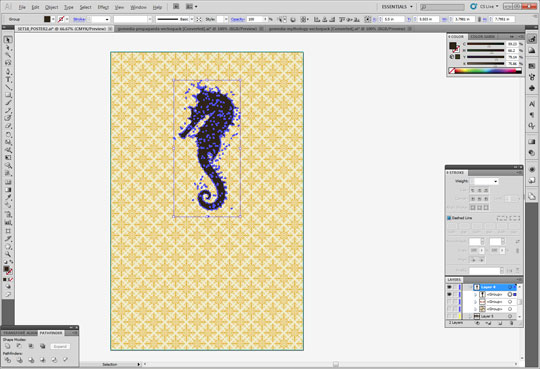Select the Direct Selection tool
Viewport: 540px width, 369px height.
point(8,48)
